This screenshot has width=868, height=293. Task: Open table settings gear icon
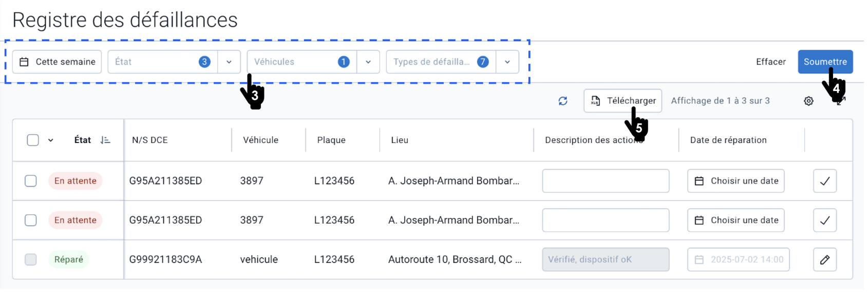click(808, 101)
